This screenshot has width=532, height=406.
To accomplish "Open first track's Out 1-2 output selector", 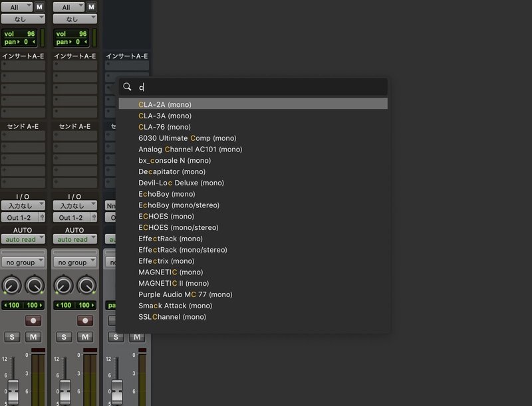I will pyautogui.click(x=20, y=217).
